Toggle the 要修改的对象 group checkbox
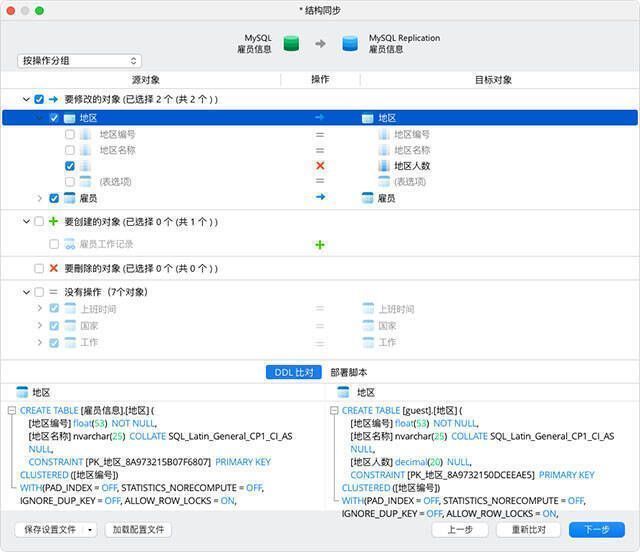Image resolution: width=640 pixels, height=552 pixels. (x=39, y=100)
